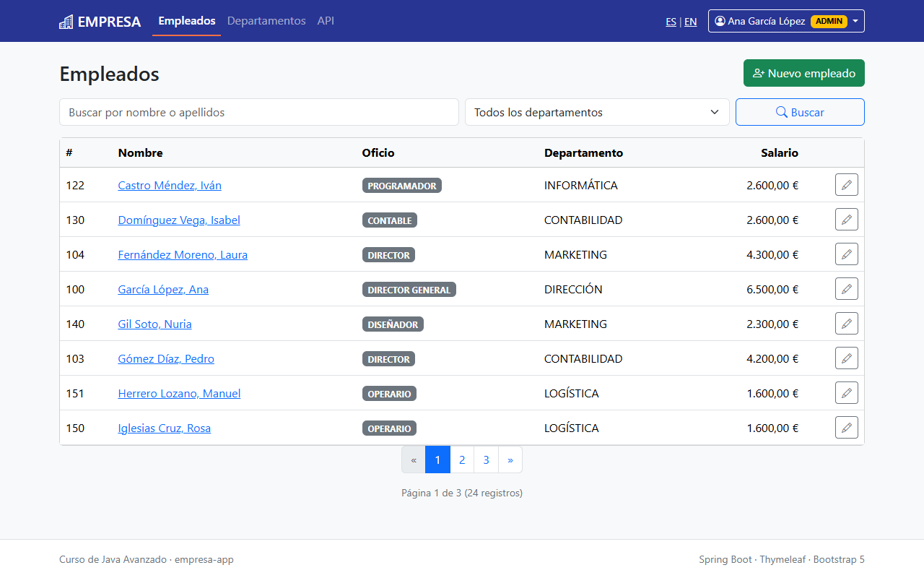Go to page 3 of results

pos(487,460)
